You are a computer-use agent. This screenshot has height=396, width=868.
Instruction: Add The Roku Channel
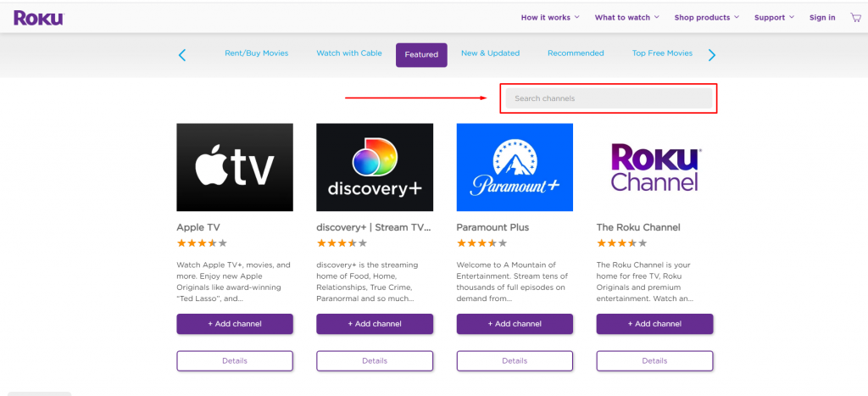[655, 324]
